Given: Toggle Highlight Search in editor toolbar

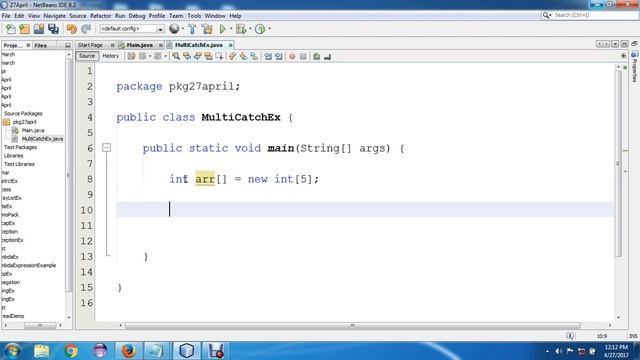Looking at the screenshot, I should [x=208, y=56].
